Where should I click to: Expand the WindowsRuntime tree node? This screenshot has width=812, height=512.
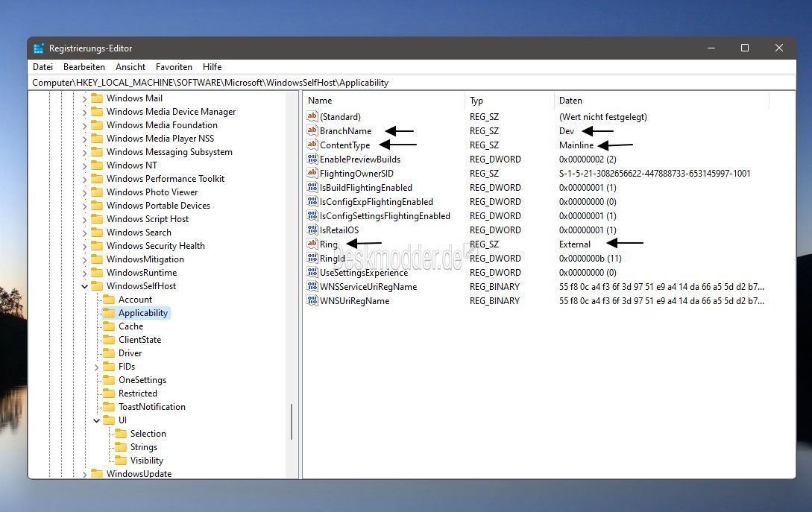click(84, 273)
